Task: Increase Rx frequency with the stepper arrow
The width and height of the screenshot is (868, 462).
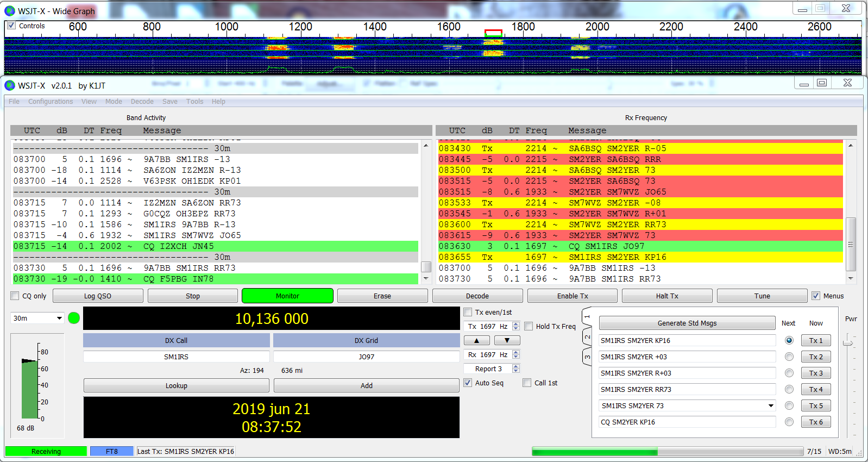Action: tap(516, 352)
